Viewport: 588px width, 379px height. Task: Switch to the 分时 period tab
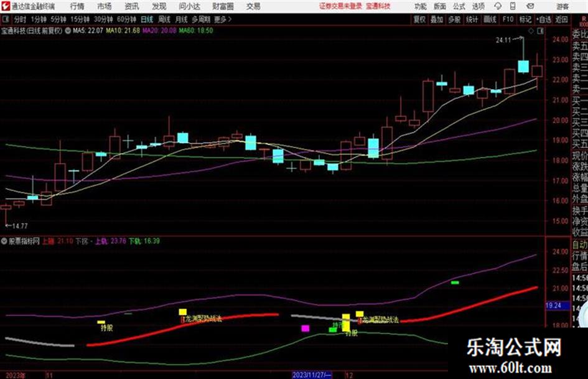point(20,19)
